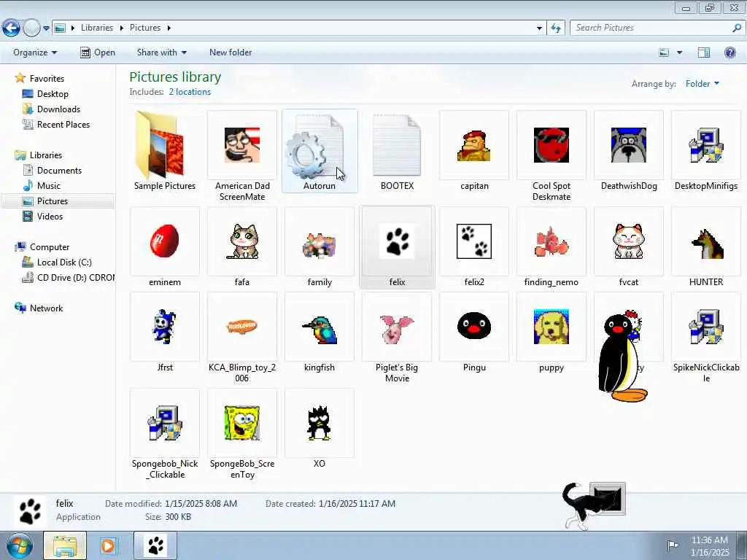The width and height of the screenshot is (747, 560).
Task: Select the felix paw print file
Action: click(397, 241)
